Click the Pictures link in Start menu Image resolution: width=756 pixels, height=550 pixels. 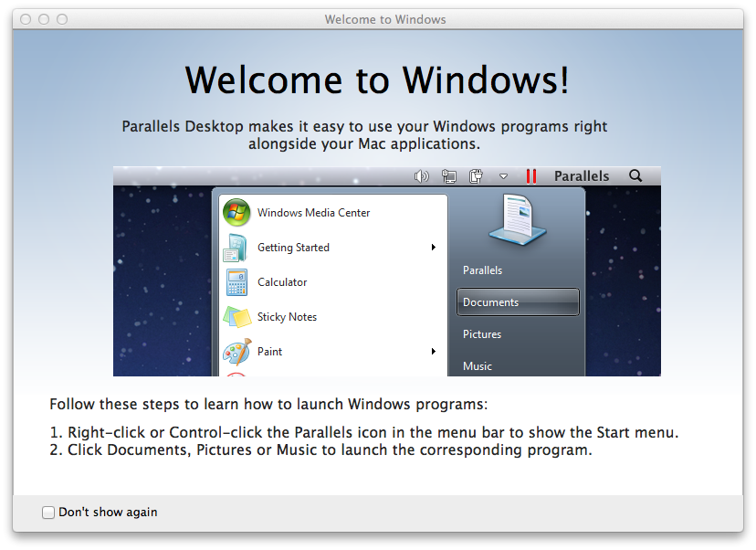(x=482, y=333)
